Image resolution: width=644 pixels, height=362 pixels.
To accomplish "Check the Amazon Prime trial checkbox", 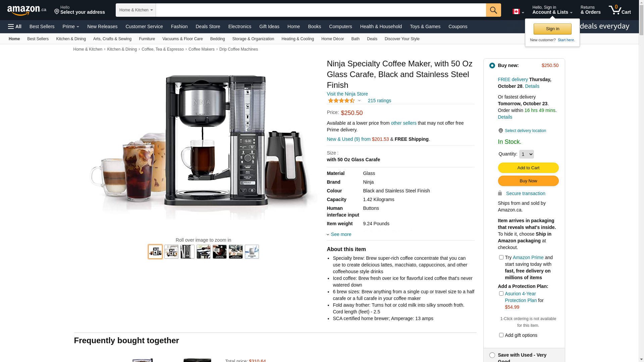I will click(501, 257).
